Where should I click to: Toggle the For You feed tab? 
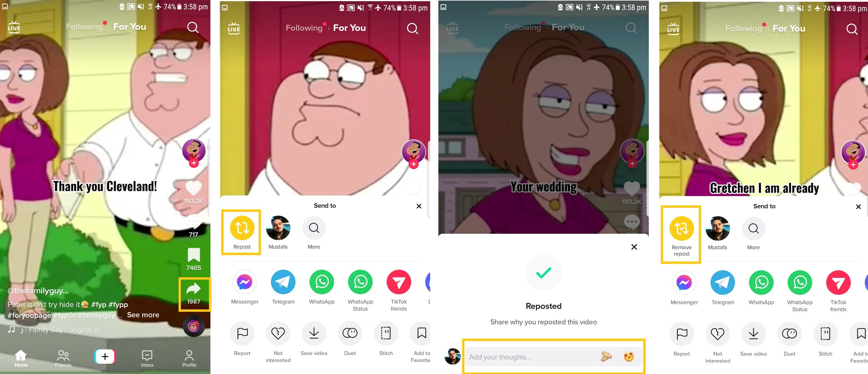130,27
